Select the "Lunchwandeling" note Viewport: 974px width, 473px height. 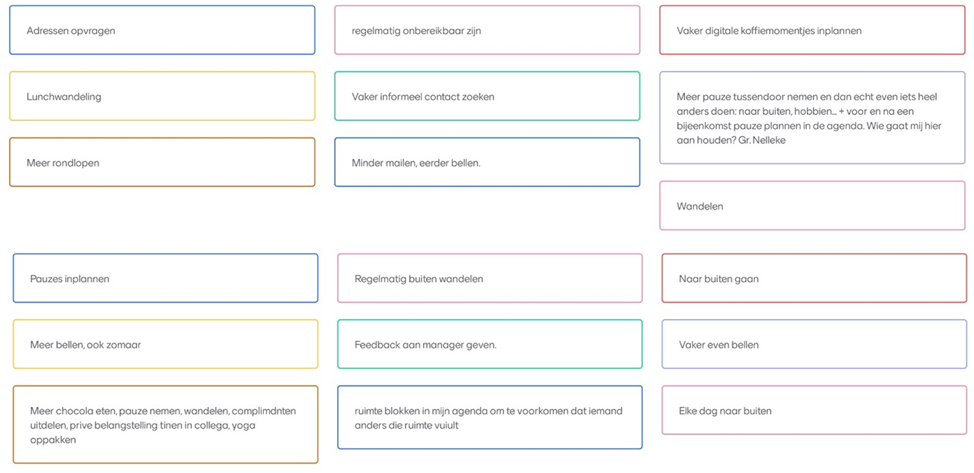coord(162,97)
